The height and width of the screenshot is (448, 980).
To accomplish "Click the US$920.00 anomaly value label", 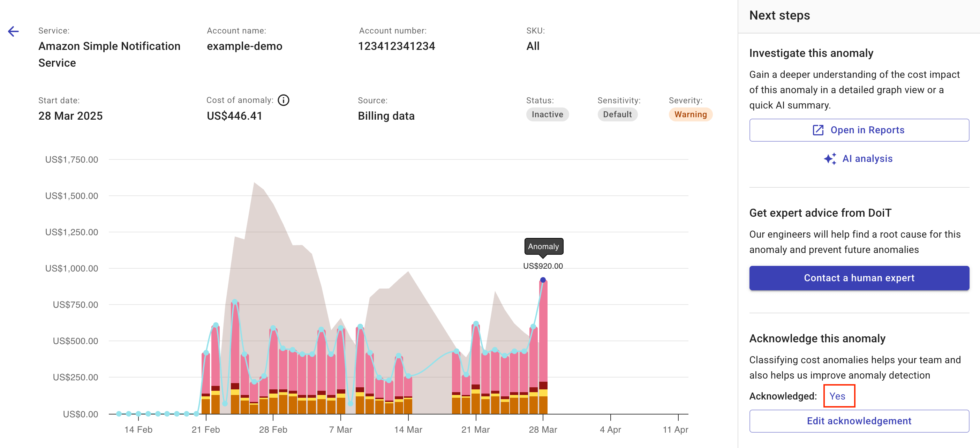I will pyautogui.click(x=543, y=266).
